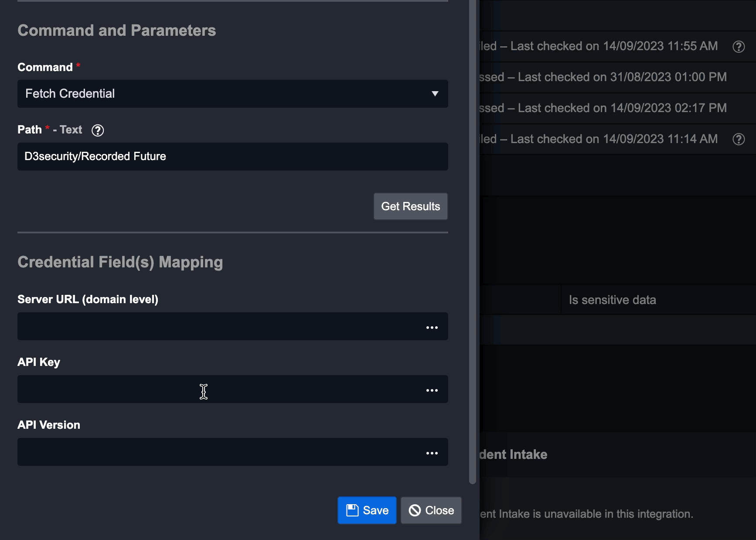Select the status row checked at 02:17 PM

coord(603,108)
